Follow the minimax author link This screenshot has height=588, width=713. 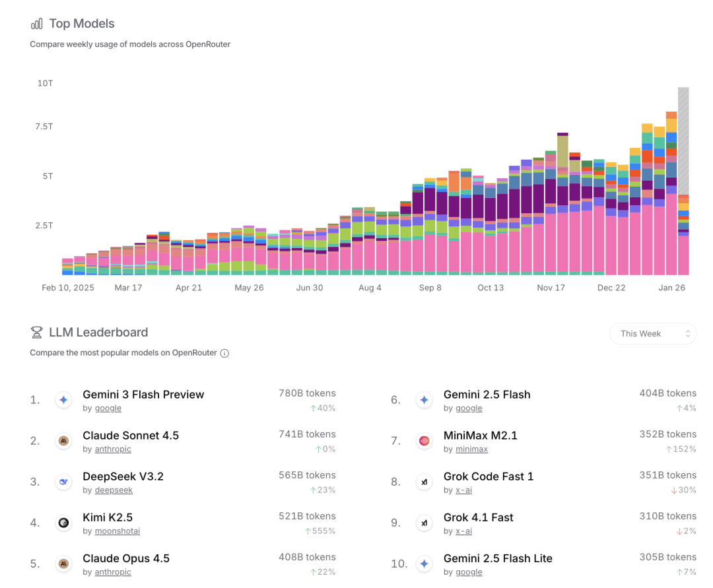coord(471,449)
